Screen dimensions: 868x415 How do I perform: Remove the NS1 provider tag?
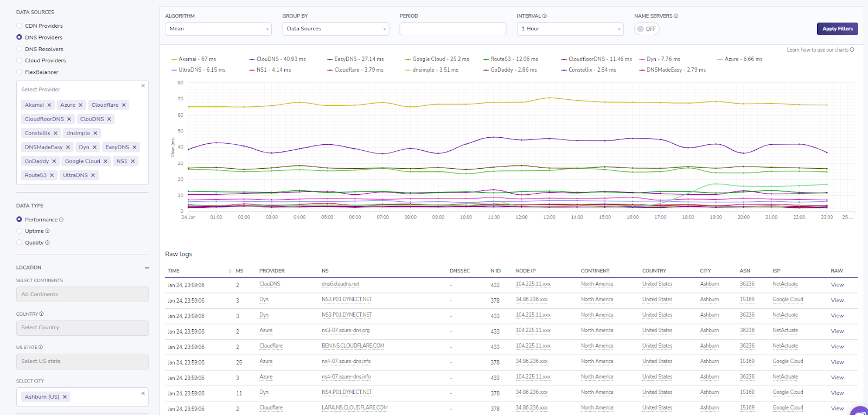click(x=132, y=162)
